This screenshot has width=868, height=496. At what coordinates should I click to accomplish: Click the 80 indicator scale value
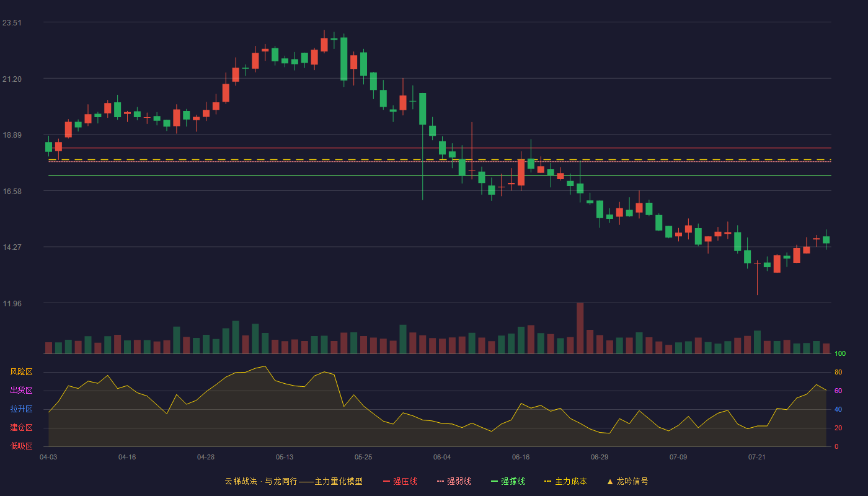point(838,373)
